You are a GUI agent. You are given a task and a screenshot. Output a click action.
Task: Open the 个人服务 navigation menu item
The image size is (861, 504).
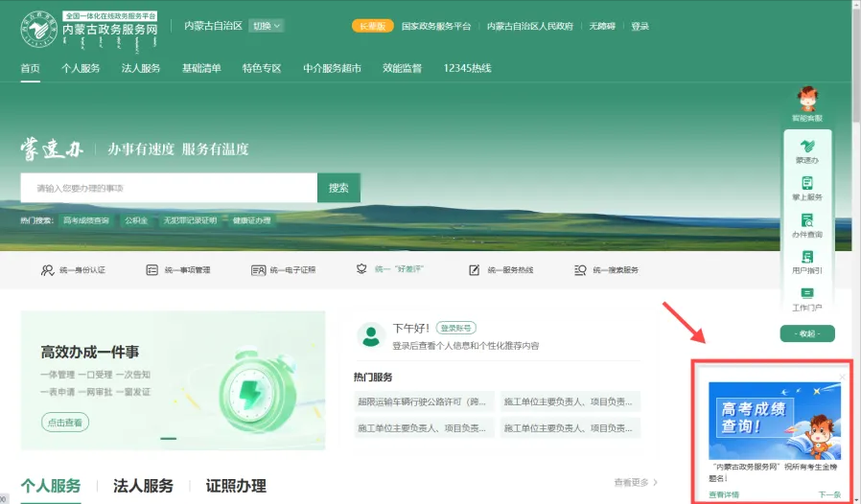[81, 68]
